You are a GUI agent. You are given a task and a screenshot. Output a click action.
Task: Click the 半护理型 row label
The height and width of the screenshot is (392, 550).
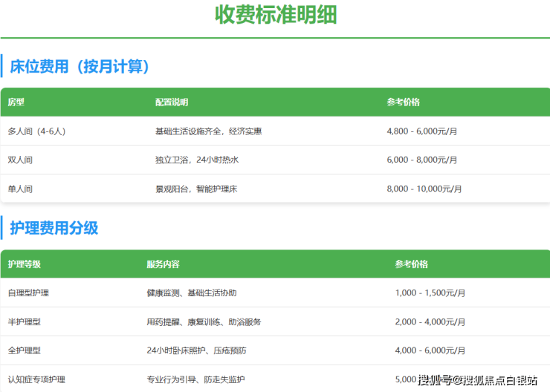25,322
